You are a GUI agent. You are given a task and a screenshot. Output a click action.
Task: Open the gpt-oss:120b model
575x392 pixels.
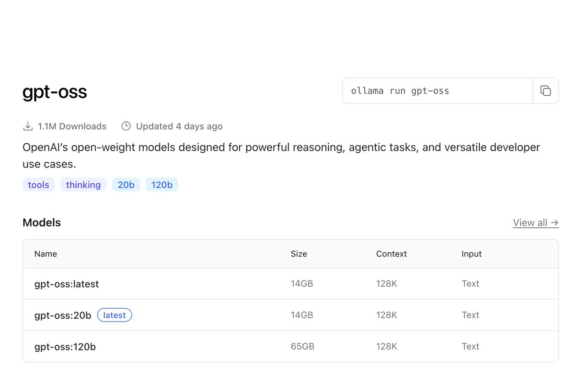65,347
